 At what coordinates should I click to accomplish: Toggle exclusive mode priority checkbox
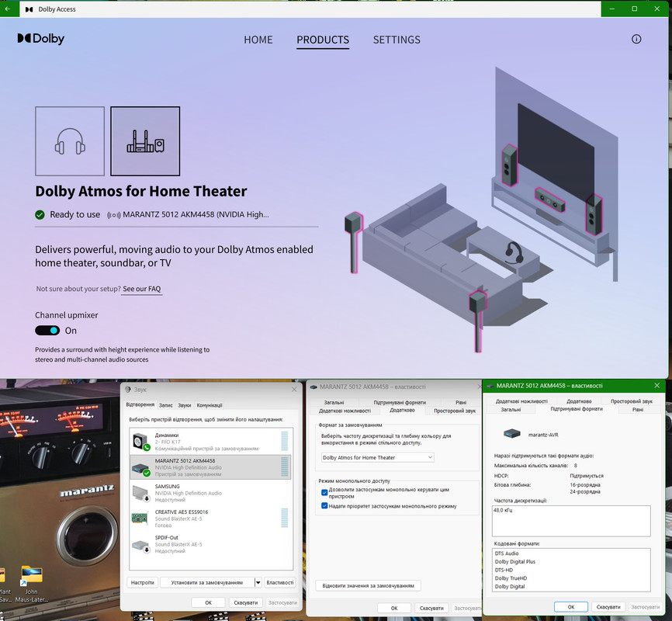click(324, 506)
